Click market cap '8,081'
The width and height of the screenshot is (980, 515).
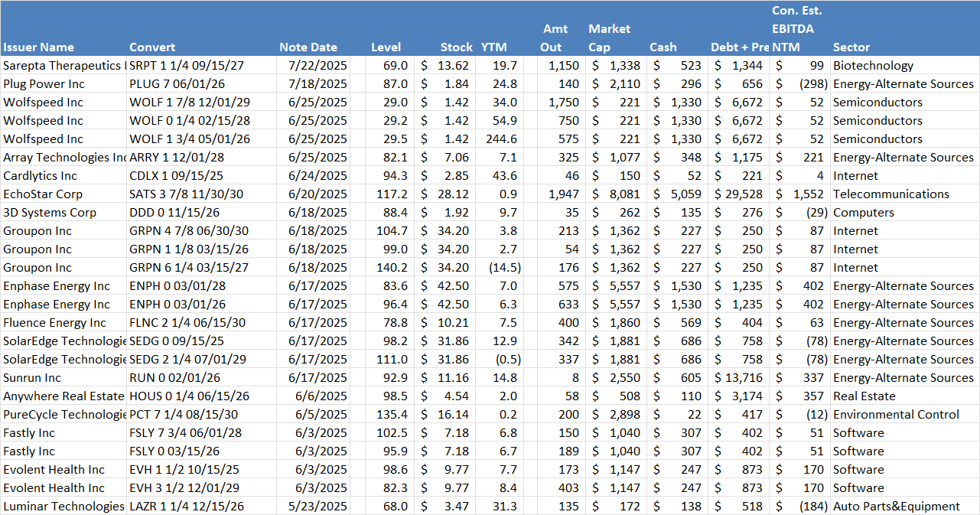[x=624, y=194]
